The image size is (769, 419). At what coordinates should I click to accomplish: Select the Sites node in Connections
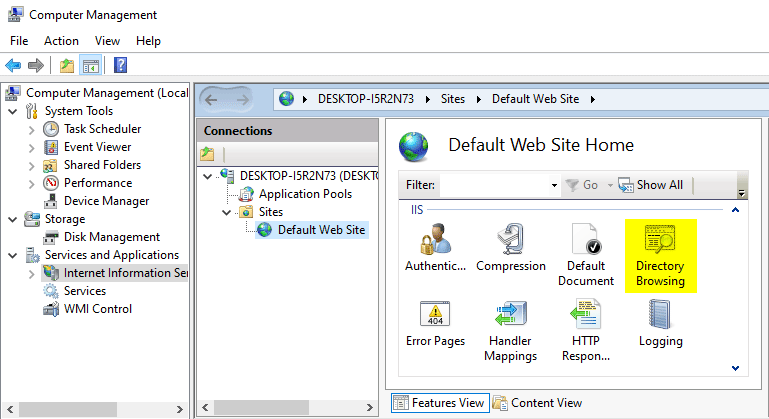tap(271, 212)
